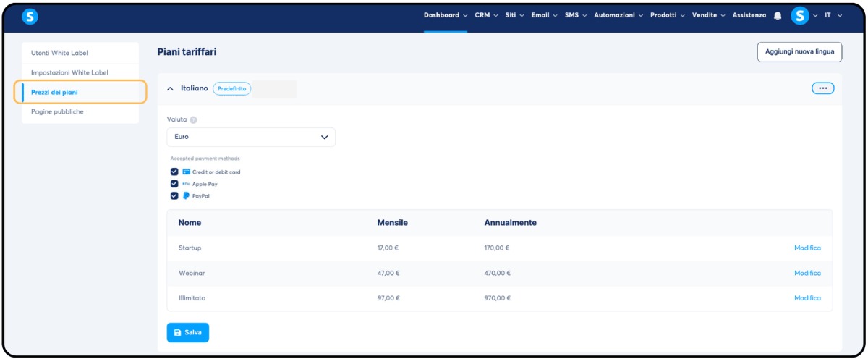
Task: Open the notifications bell
Action: pyautogui.click(x=778, y=15)
